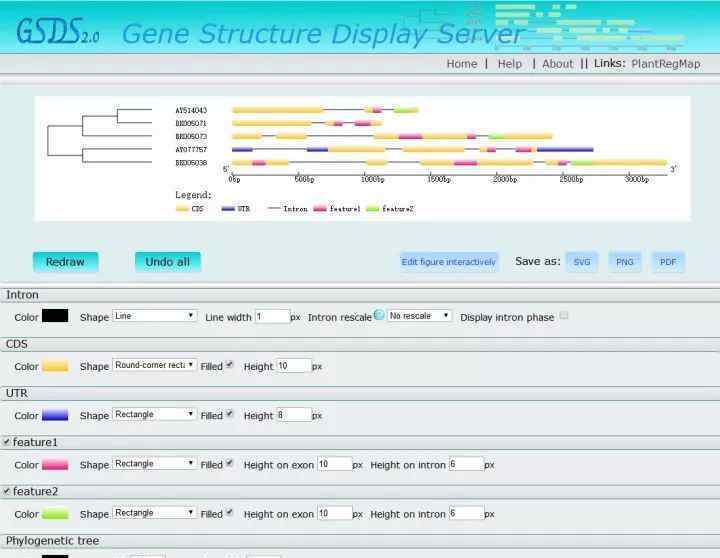720x558 pixels.
Task: Click the CDS legend entry
Action: pyautogui.click(x=190, y=209)
